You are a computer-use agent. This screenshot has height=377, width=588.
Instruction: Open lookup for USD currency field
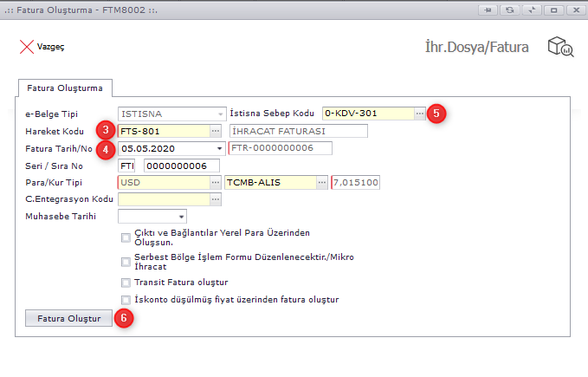[x=216, y=183]
